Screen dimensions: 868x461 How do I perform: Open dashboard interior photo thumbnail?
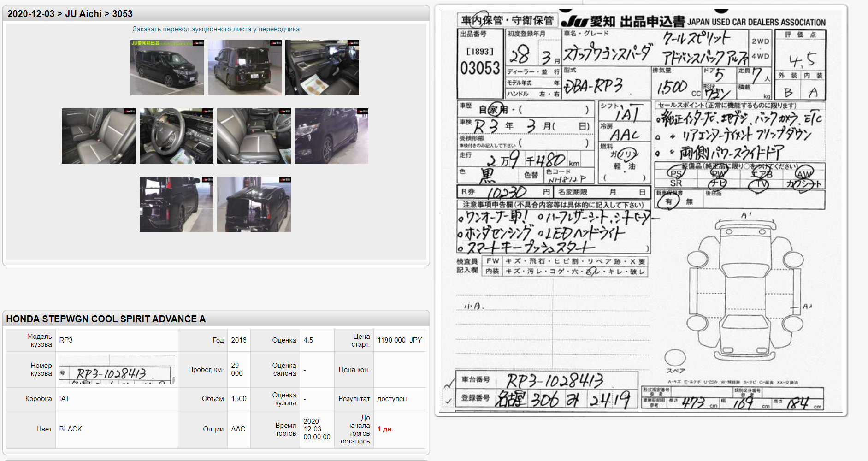point(322,68)
